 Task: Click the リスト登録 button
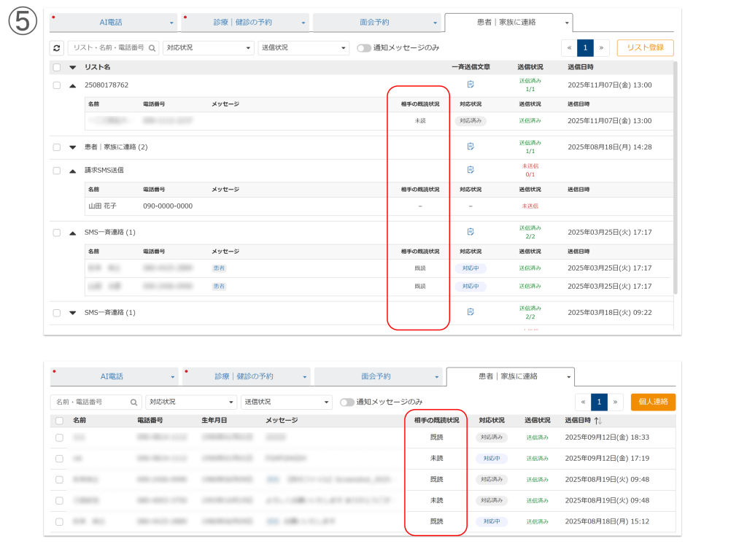pos(645,48)
